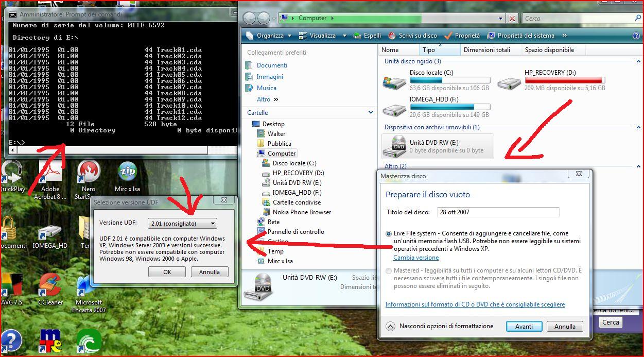The height and width of the screenshot is (357, 644).
Task: Select the Disco locale (C:) drive tile
Action: pyautogui.click(x=437, y=80)
